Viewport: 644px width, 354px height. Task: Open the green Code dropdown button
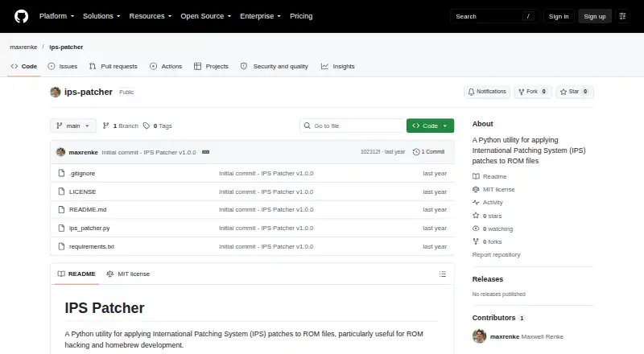coord(430,126)
